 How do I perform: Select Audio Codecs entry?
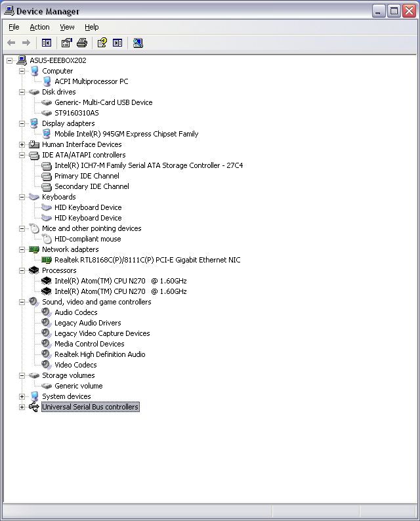tap(76, 312)
